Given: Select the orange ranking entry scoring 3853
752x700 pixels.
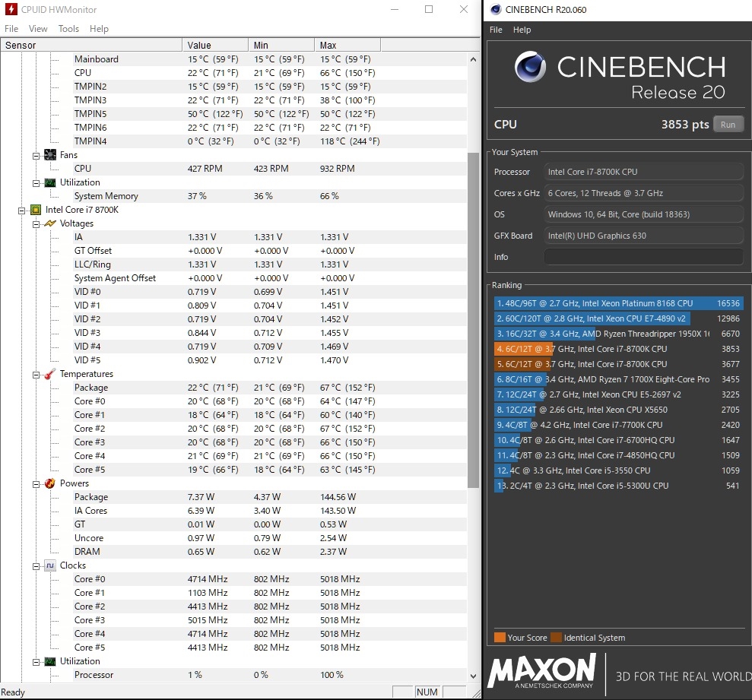Looking at the screenshot, I should [x=619, y=349].
